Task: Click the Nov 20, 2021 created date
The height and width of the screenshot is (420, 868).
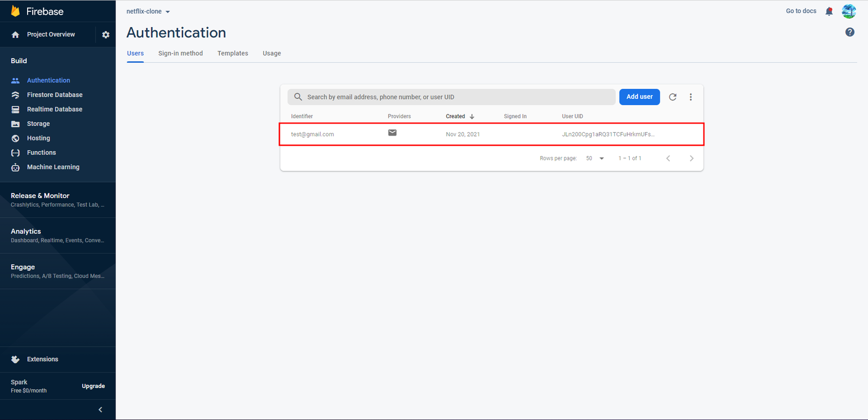Action: tap(463, 134)
